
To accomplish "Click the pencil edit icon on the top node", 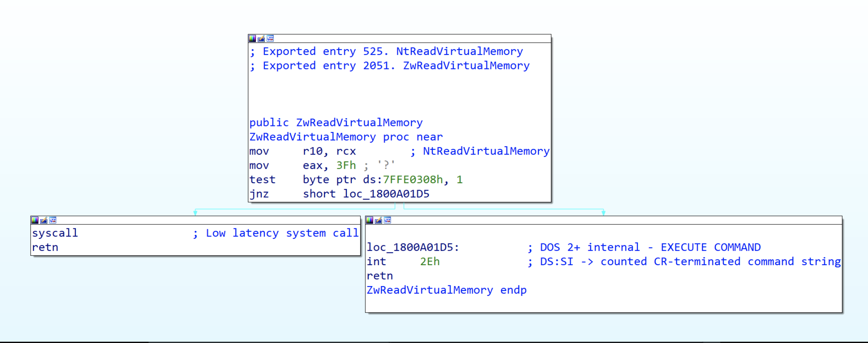I will point(261,39).
